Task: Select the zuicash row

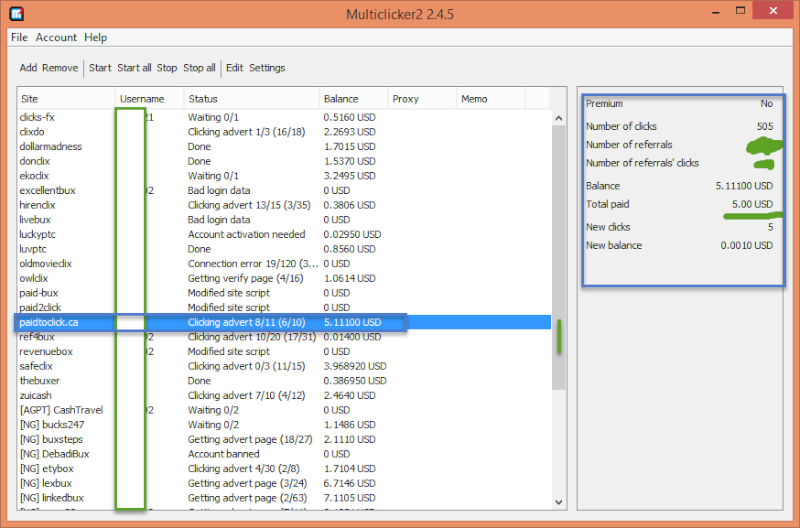Action: point(284,395)
